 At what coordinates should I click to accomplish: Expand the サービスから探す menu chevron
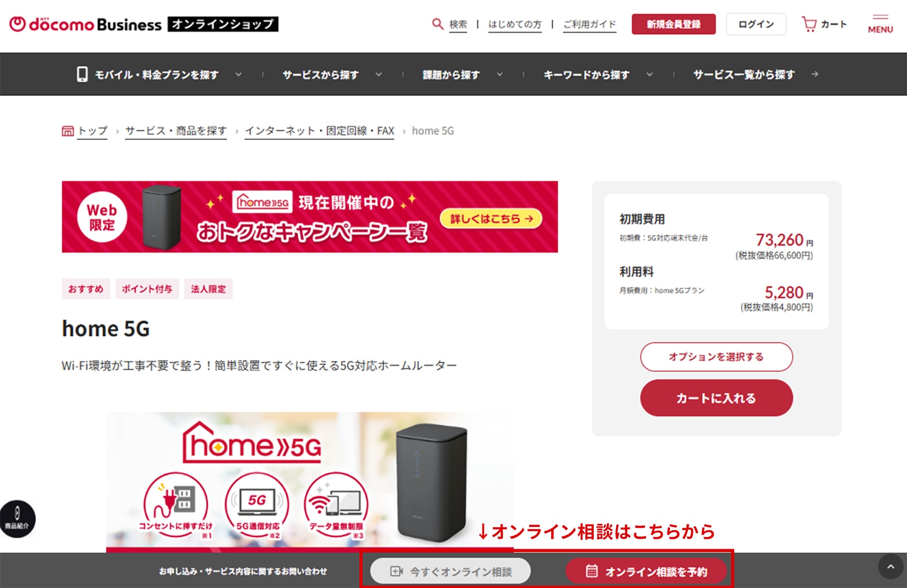pos(378,74)
